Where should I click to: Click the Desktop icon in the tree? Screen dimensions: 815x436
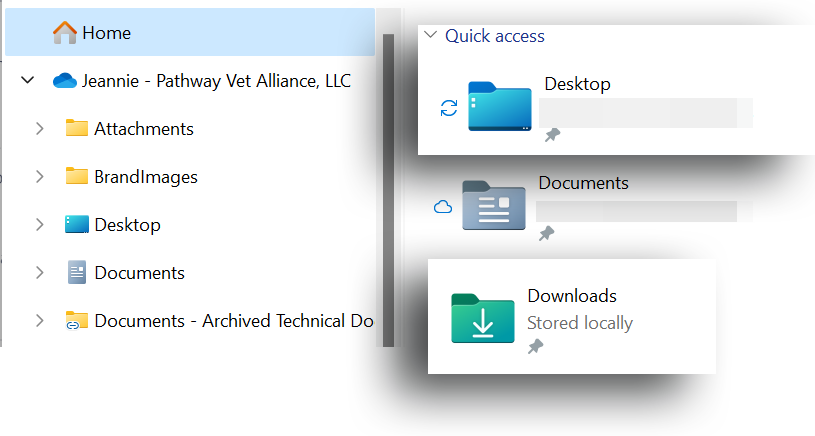(77, 225)
